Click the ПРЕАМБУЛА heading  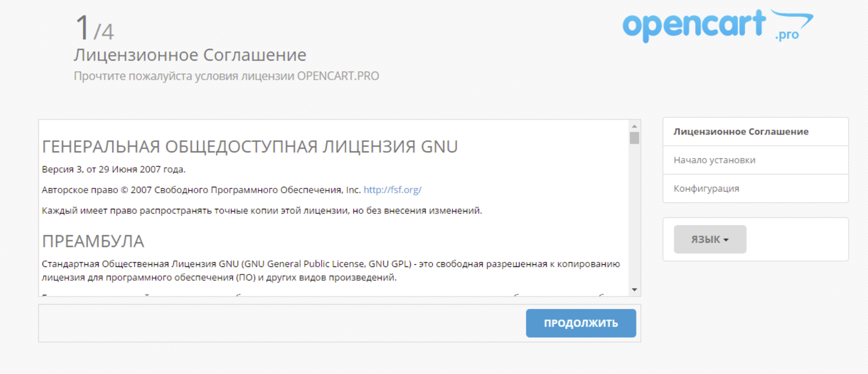(x=93, y=241)
